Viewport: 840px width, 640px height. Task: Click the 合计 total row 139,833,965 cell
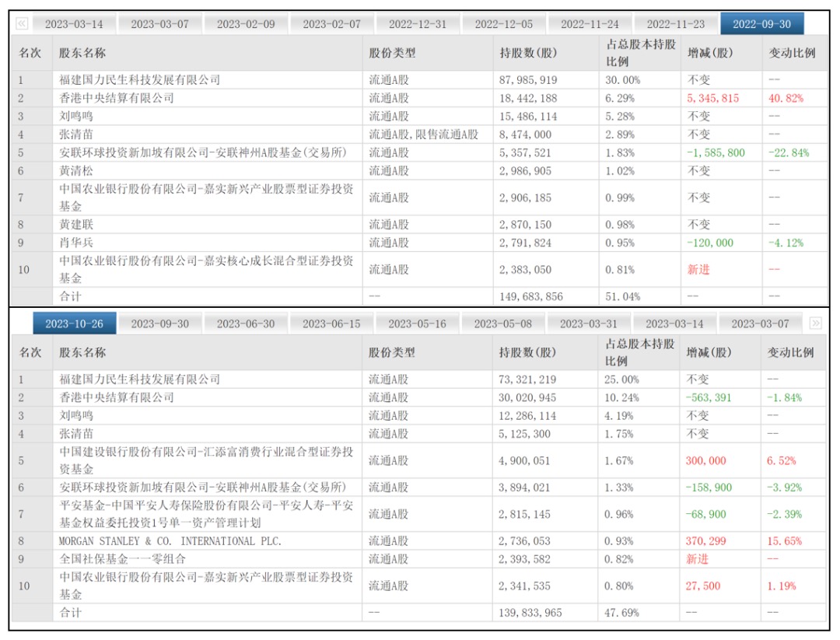pyautogui.click(x=530, y=613)
